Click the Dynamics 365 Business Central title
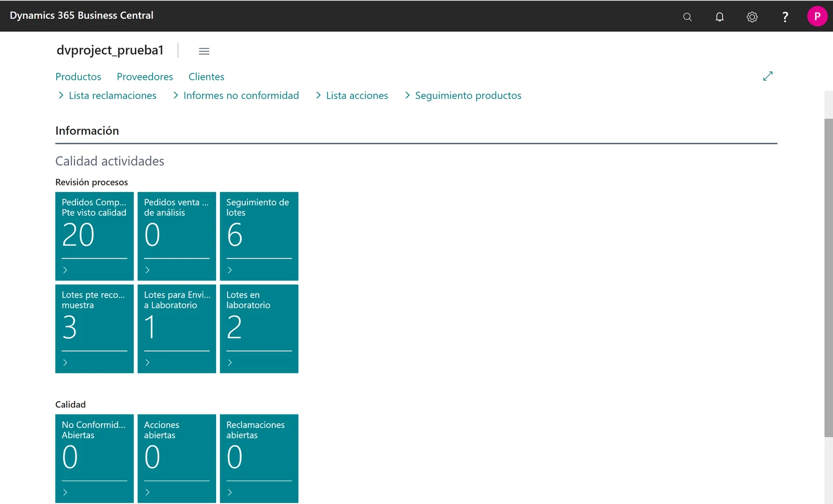This screenshot has width=833, height=504. tap(82, 16)
